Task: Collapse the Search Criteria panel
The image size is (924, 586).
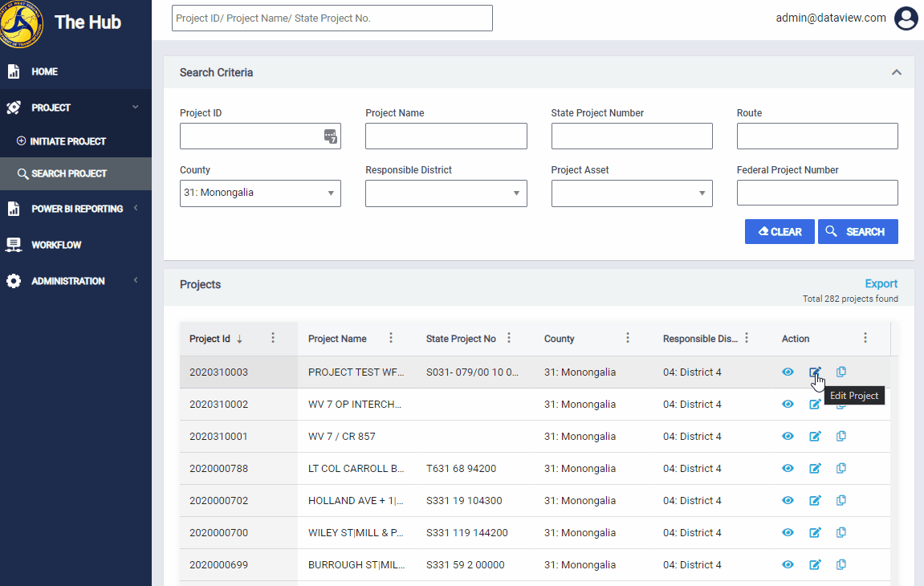Action: tap(896, 72)
